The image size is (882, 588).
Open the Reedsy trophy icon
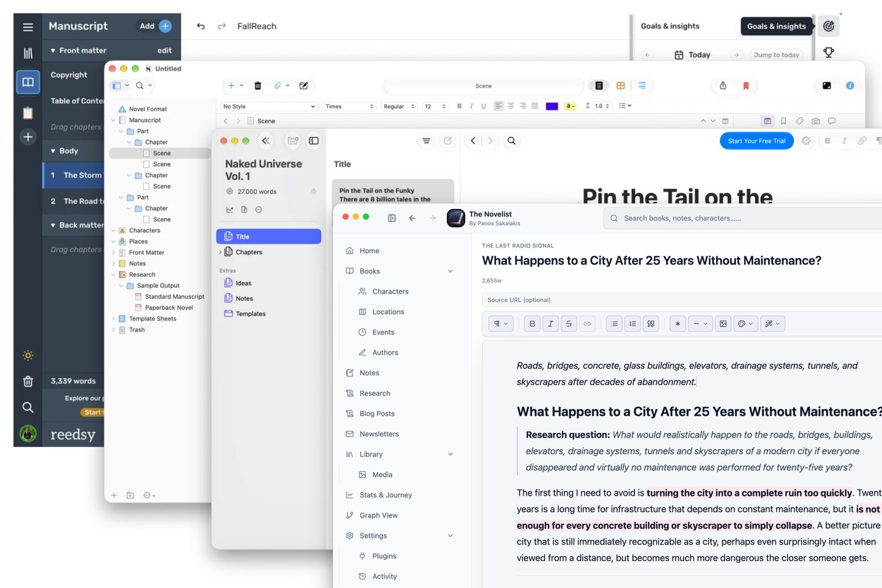point(829,52)
